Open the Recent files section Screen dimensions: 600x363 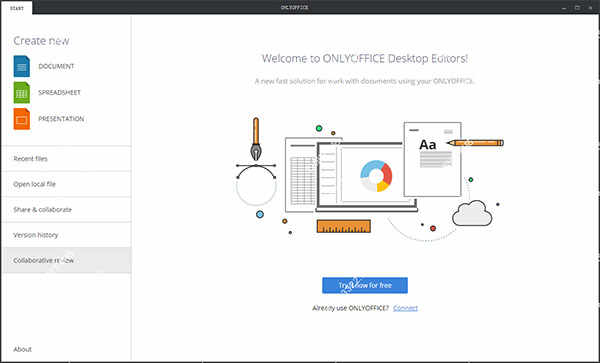66,159
